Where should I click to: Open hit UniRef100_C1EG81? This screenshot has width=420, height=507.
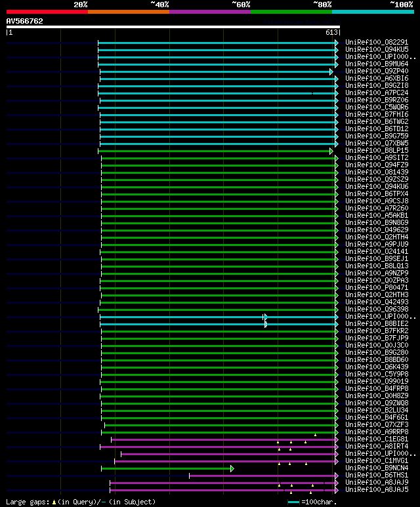tap(377, 439)
